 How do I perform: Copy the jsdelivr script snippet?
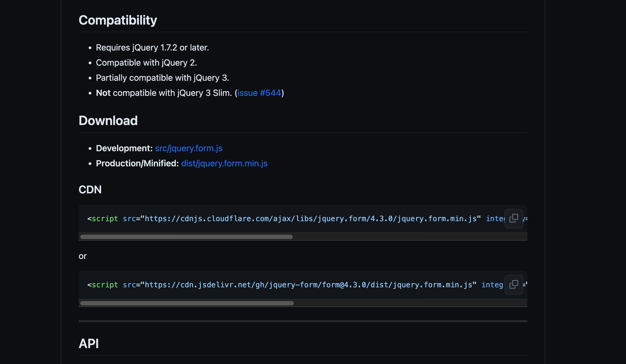[514, 285]
